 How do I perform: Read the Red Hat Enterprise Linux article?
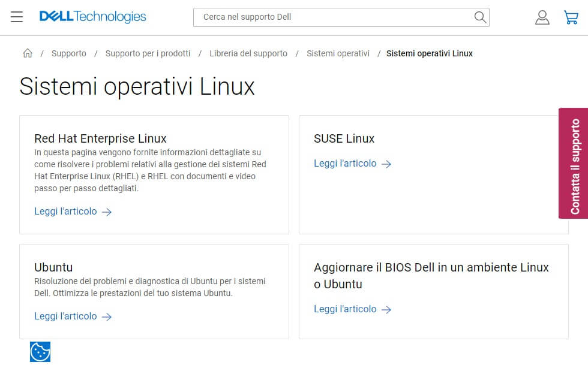click(x=73, y=212)
